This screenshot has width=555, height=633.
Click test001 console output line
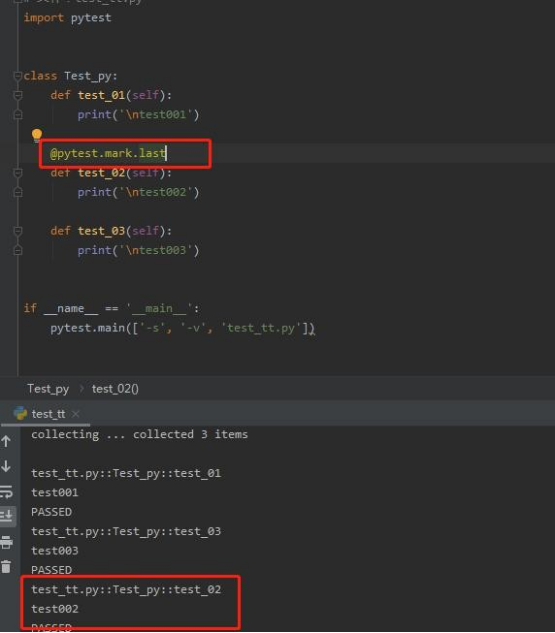(54, 493)
